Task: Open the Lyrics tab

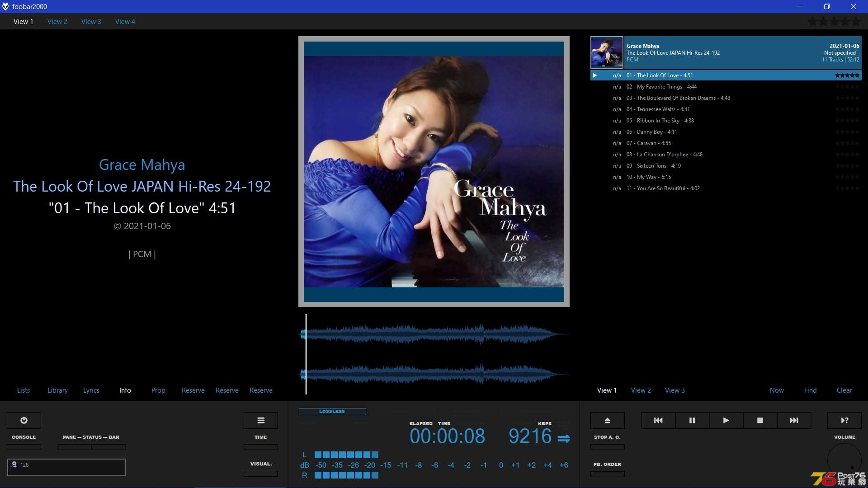Action: pyautogui.click(x=91, y=390)
